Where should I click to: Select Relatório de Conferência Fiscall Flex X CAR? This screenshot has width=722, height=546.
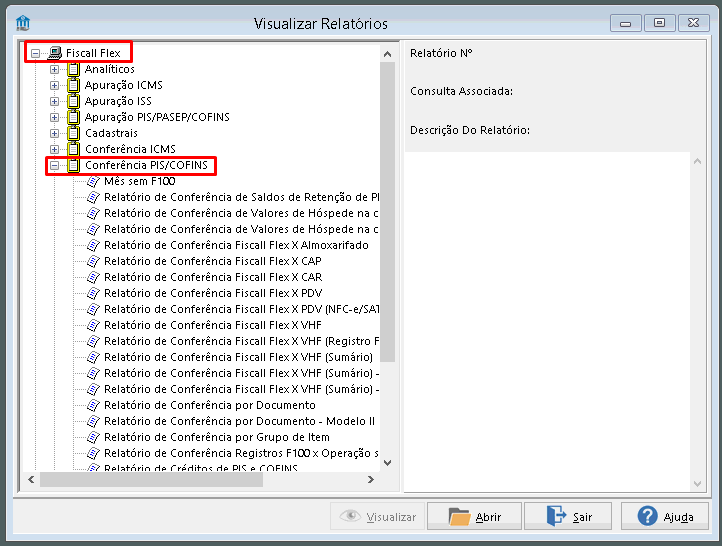(213, 277)
